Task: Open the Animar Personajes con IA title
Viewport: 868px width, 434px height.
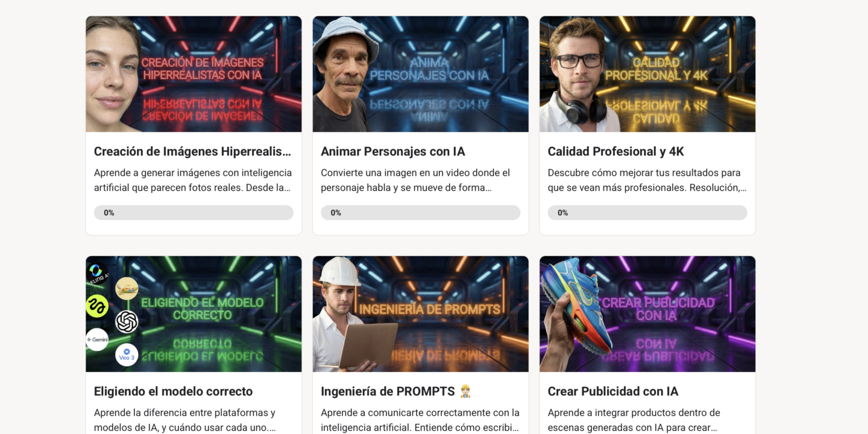Action: point(393,151)
